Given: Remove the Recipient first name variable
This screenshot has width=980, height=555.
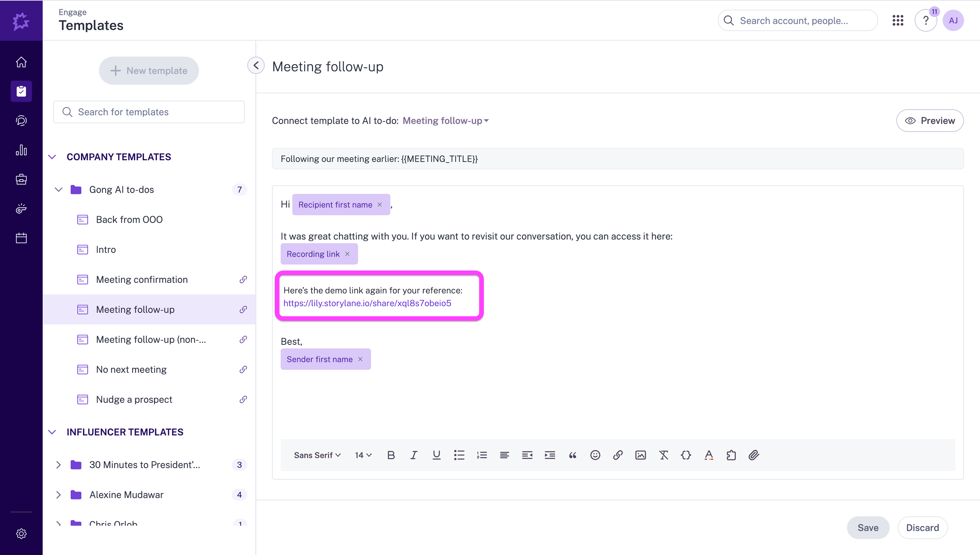Looking at the screenshot, I should point(380,205).
